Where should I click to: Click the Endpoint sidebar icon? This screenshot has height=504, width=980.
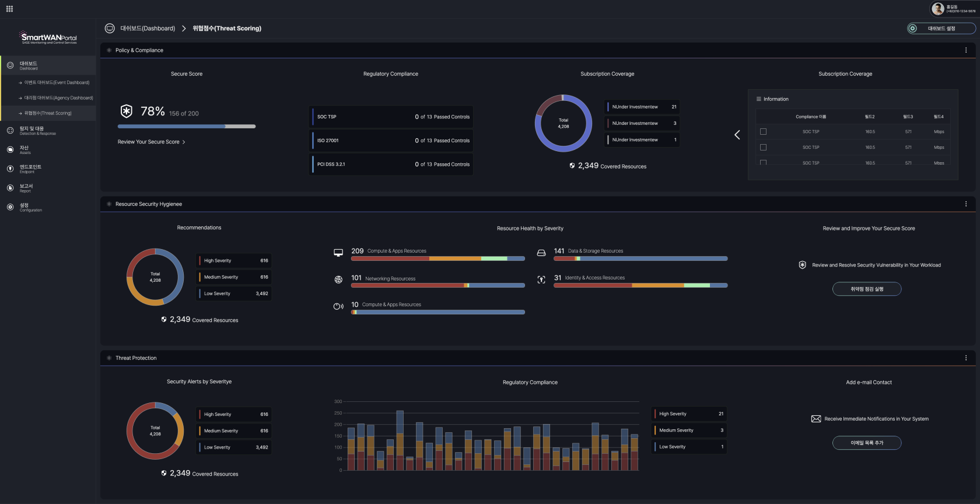click(10, 169)
